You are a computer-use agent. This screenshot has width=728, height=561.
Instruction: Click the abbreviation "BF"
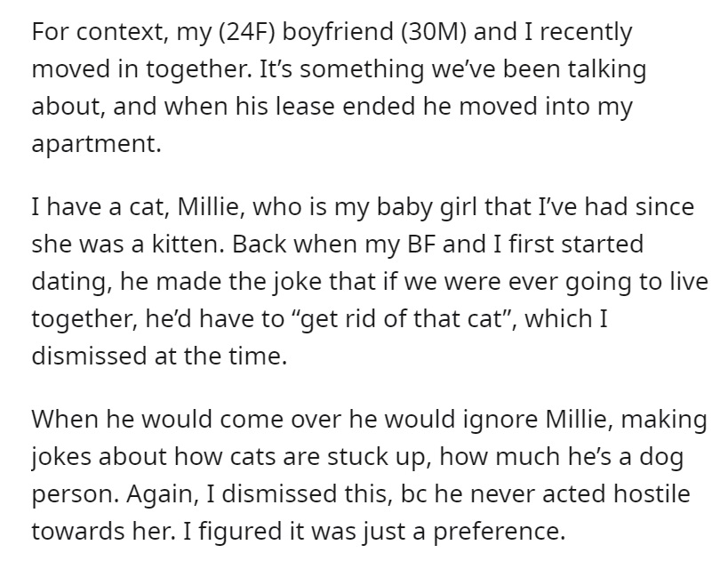click(422, 244)
